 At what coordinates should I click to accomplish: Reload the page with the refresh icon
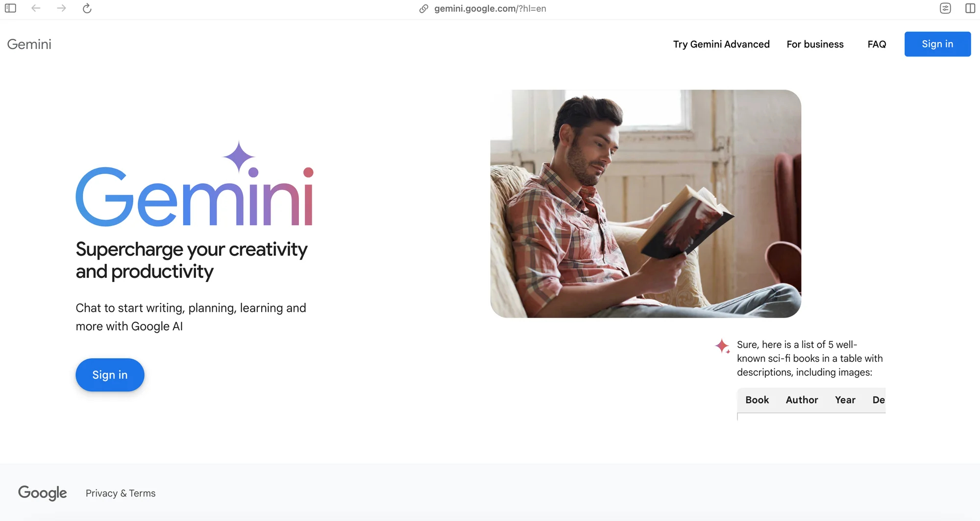click(x=87, y=8)
